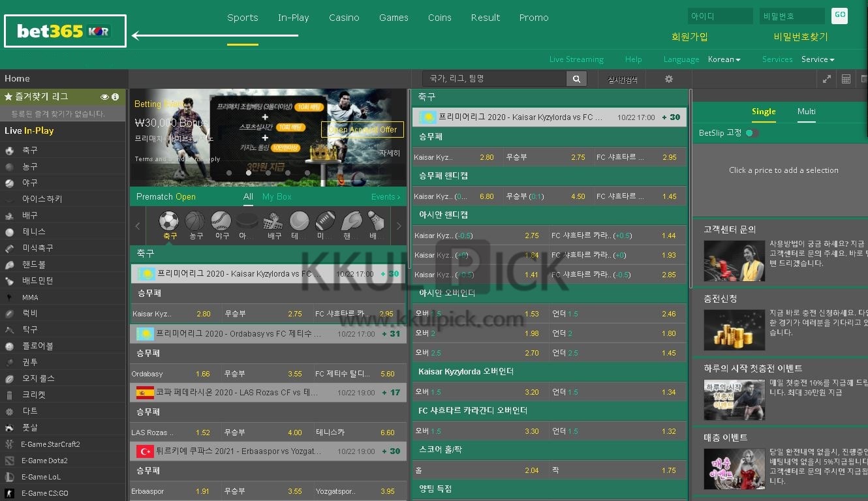The height and width of the screenshot is (501, 868).
Task: Click the bet365 logo
Action: coord(64,31)
